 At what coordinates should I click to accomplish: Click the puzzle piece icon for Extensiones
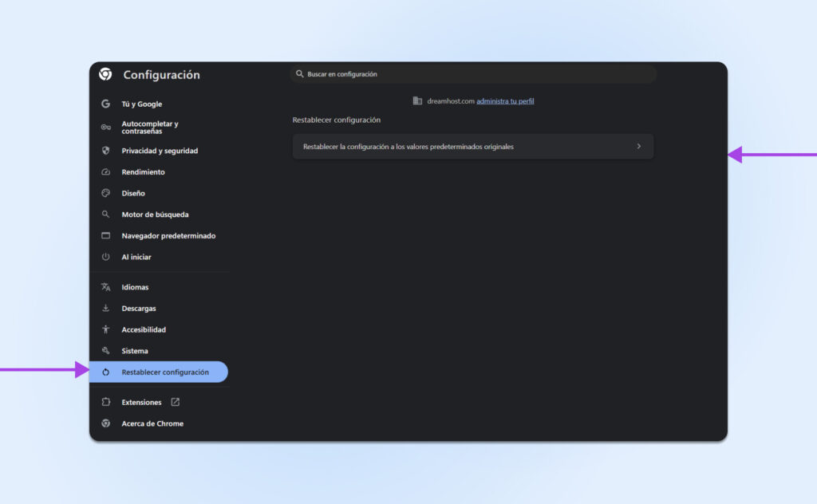[105, 403]
